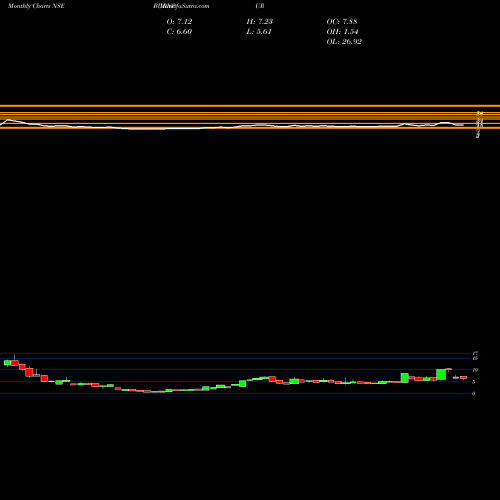Image resolution: width=500 pixels, height=500 pixels.
Task: Click the 'UB' symbol label
Action: pos(260,6)
